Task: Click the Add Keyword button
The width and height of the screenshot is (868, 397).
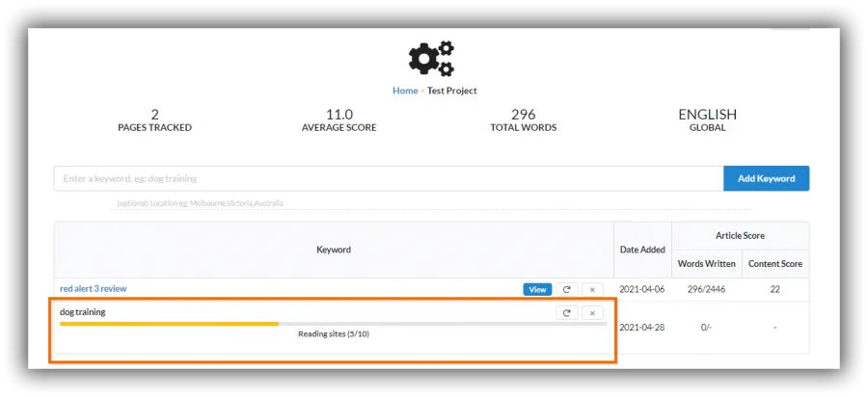Action: tap(766, 178)
